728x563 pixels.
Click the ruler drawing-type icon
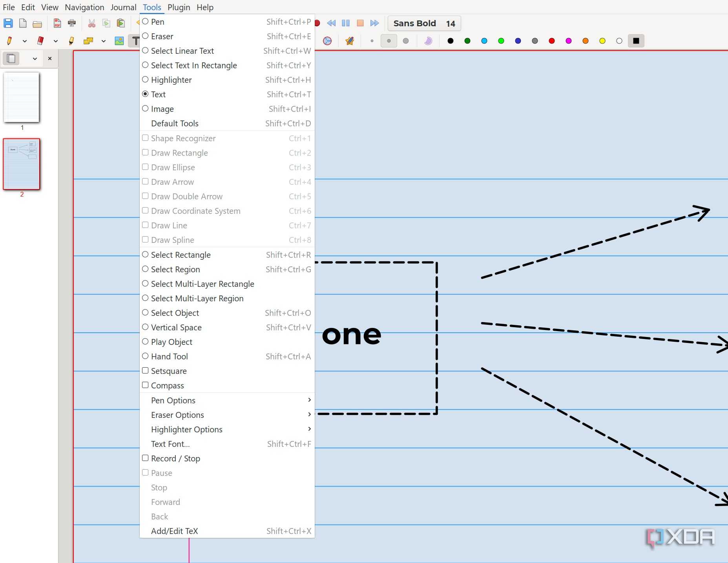88,41
